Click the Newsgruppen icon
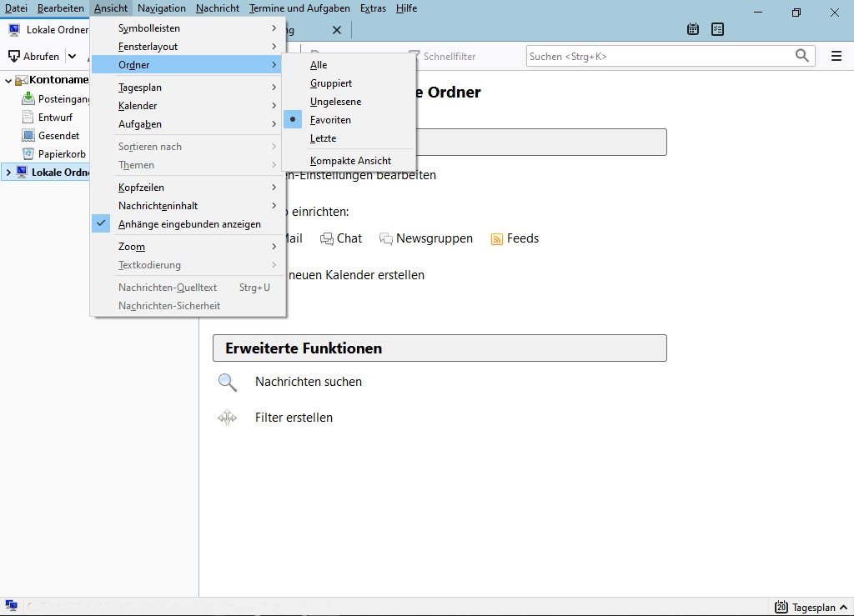Screen dimensions: 854x616 386,239
